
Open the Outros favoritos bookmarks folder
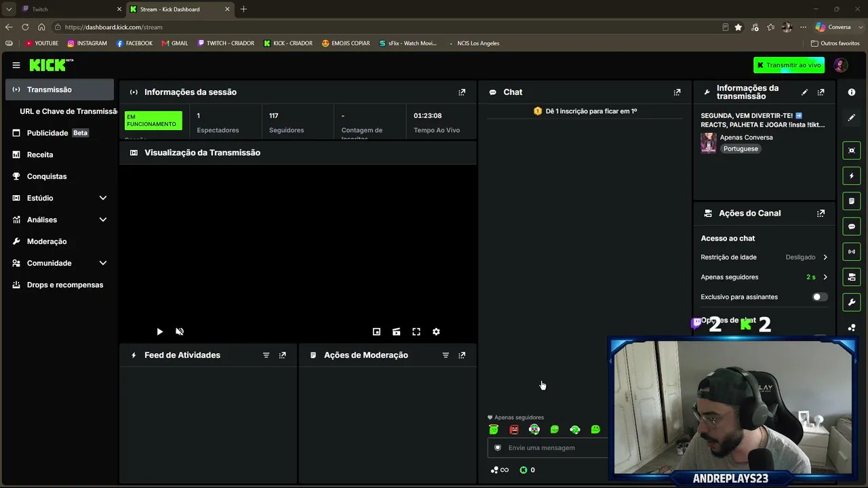(x=835, y=43)
